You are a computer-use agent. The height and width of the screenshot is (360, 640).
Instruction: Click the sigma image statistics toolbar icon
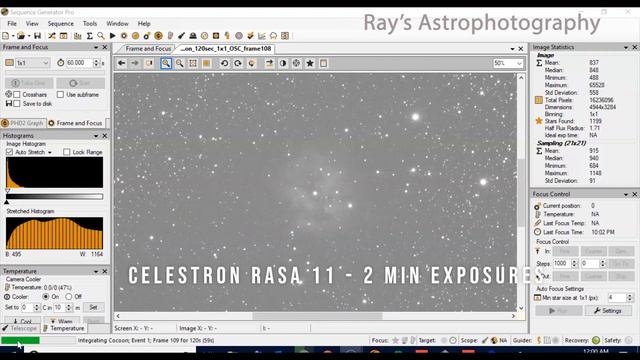89,36
